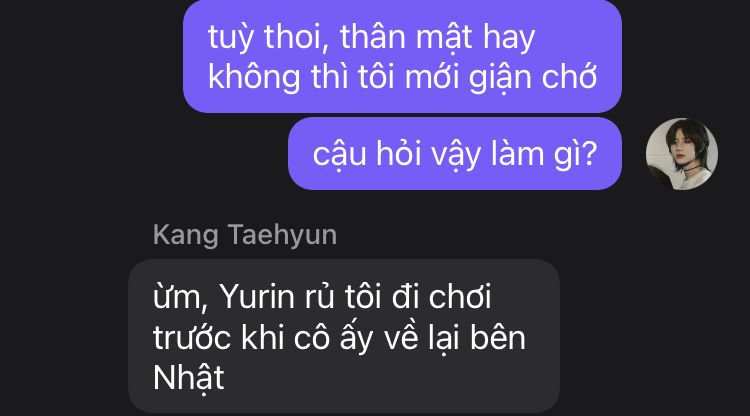Click the words 'trước khi' in the gray bubble
This screenshot has height=416, width=750.
tap(218, 338)
